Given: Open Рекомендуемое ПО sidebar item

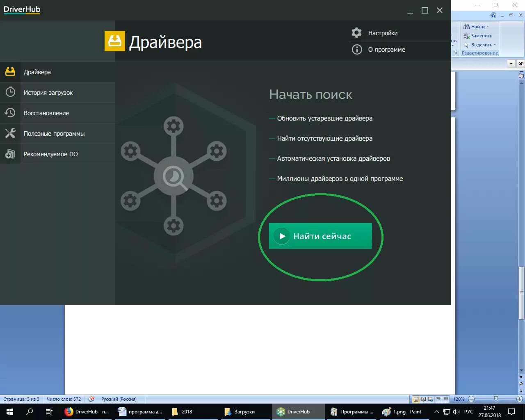Looking at the screenshot, I should point(57,154).
